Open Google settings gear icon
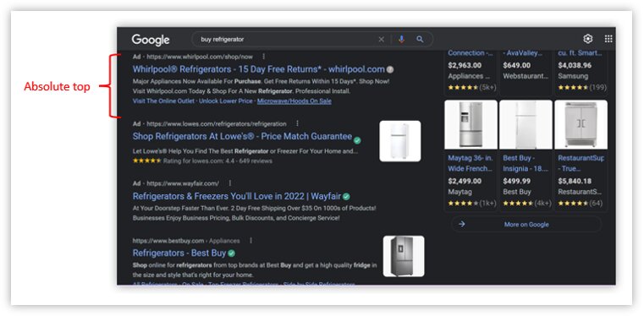644x316 pixels. pos(588,39)
